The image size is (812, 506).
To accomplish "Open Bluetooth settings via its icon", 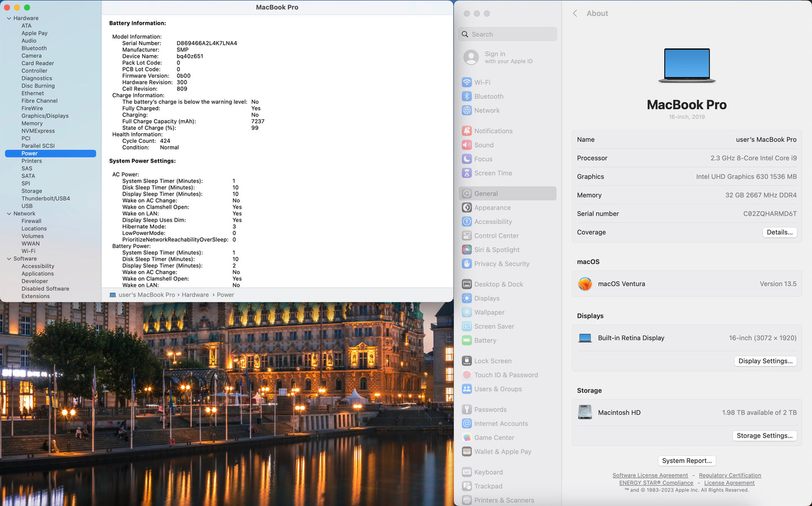I will pyautogui.click(x=466, y=96).
